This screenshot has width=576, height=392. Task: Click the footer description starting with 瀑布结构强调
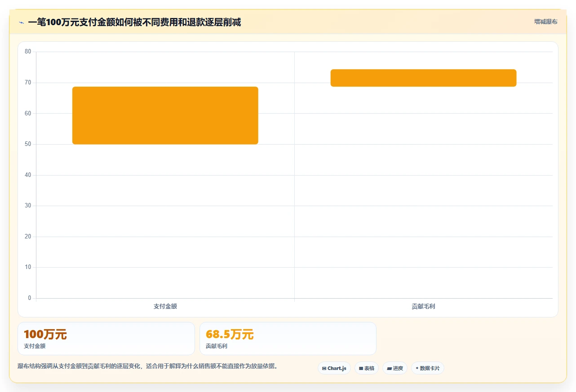147,366
